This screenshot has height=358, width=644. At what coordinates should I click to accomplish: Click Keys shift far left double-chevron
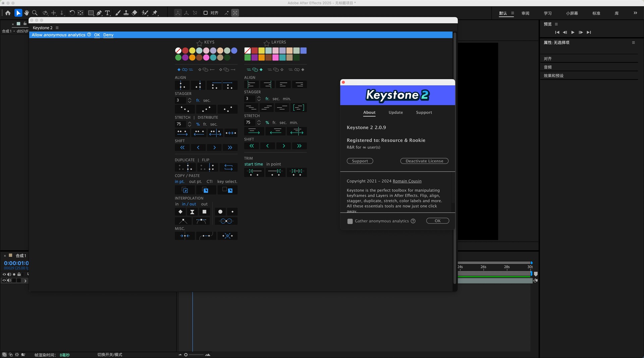182,147
